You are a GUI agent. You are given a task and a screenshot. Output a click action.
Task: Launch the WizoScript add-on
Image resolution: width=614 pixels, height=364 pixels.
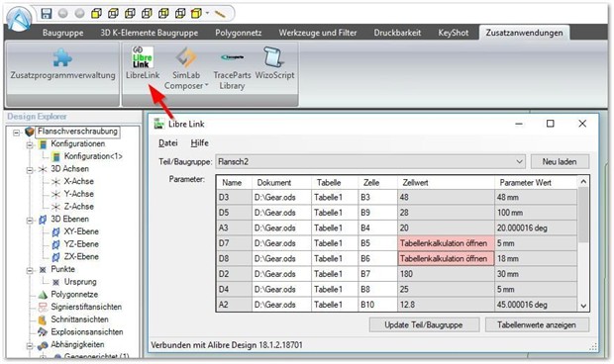click(x=274, y=63)
